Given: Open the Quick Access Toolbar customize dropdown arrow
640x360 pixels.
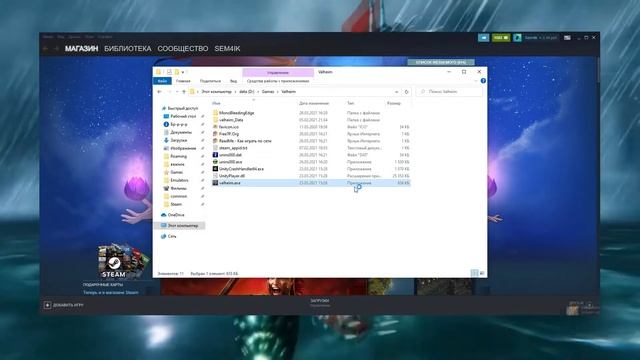Looking at the screenshot, I should pos(183,72).
